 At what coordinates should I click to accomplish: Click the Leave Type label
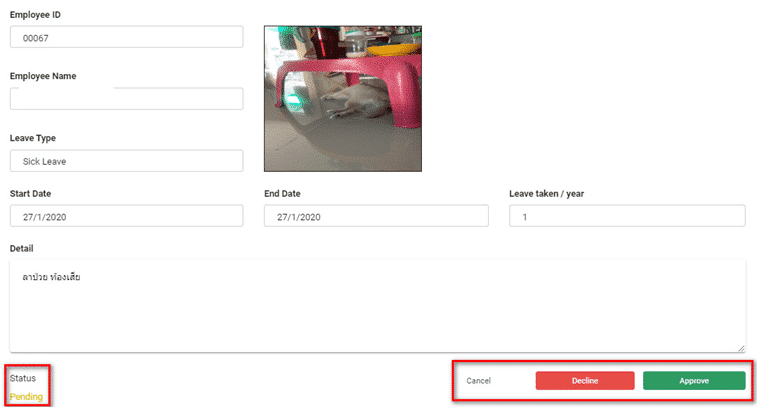pos(32,138)
